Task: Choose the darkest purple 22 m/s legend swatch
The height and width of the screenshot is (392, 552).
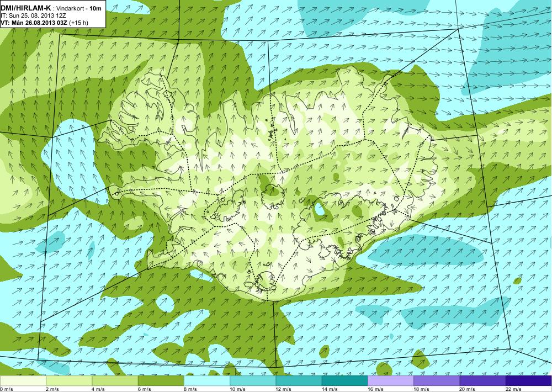Action: point(529,381)
